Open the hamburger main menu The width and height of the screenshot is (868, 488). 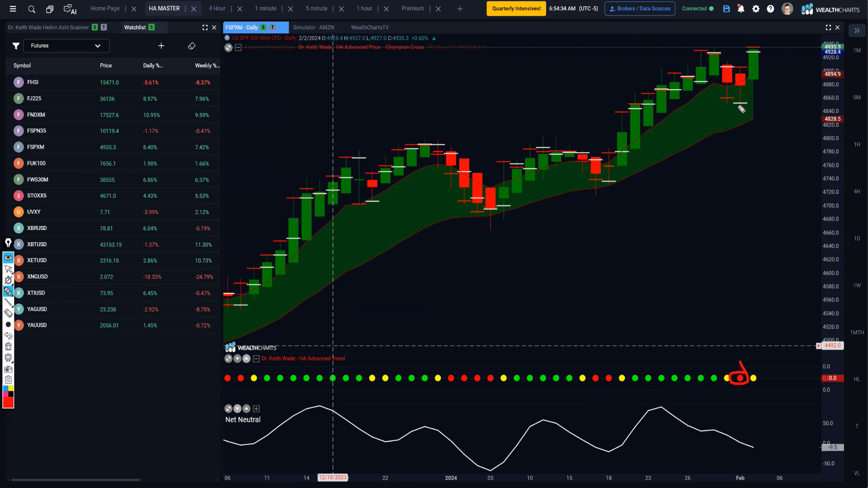[13, 9]
